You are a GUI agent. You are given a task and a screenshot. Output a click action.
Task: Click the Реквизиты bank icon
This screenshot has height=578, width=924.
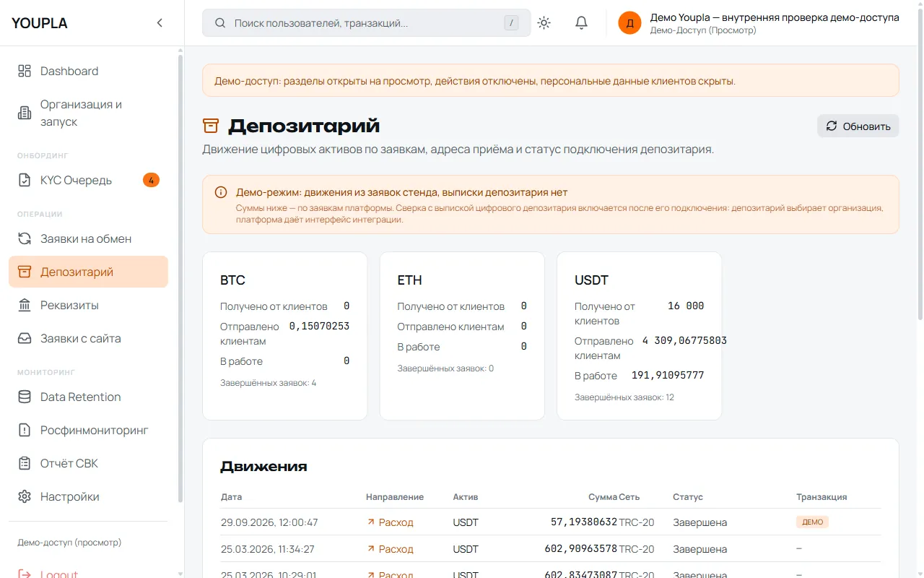click(x=25, y=305)
